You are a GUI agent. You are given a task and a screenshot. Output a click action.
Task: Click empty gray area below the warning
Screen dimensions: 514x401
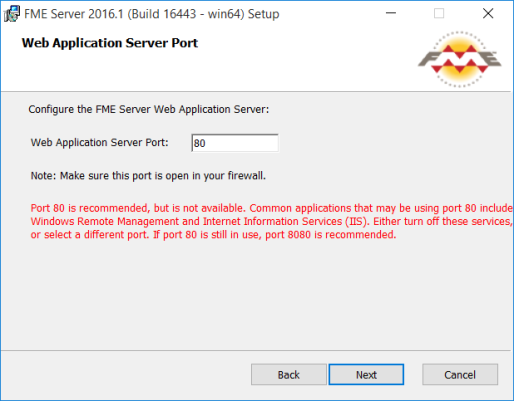coord(256,293)
